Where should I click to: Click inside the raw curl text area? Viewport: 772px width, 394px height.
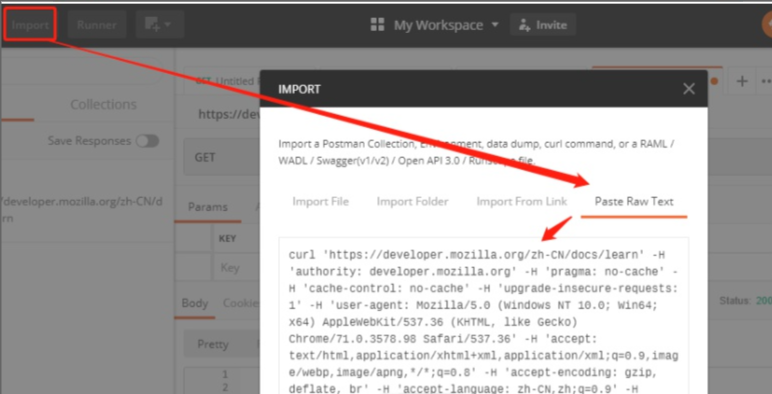(x=483, y=316)
